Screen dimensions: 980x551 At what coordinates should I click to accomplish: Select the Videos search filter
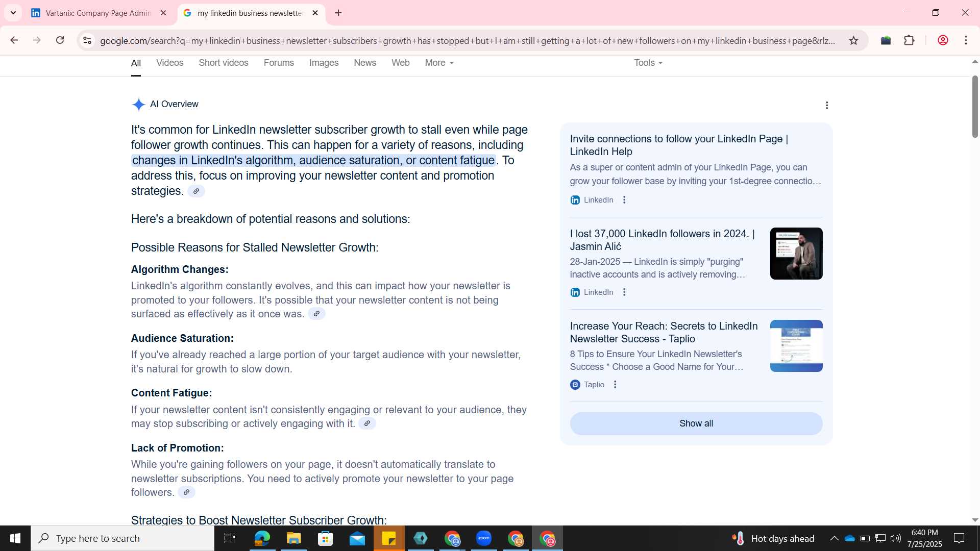coord(169,63)
